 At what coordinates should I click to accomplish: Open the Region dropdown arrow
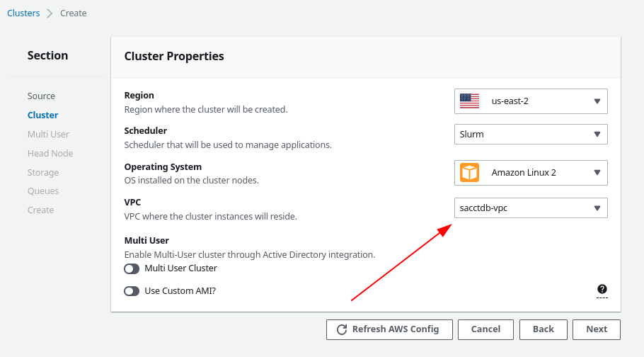(597, 101)
